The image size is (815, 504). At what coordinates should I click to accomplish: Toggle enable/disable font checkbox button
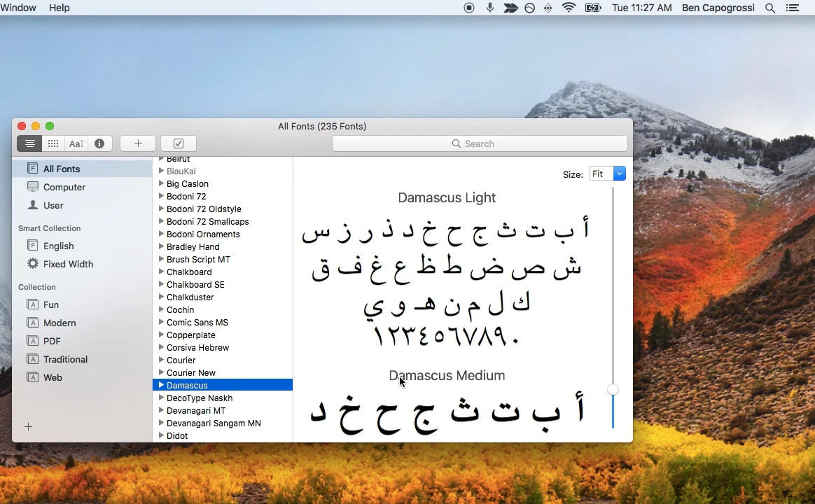[179, 143]
